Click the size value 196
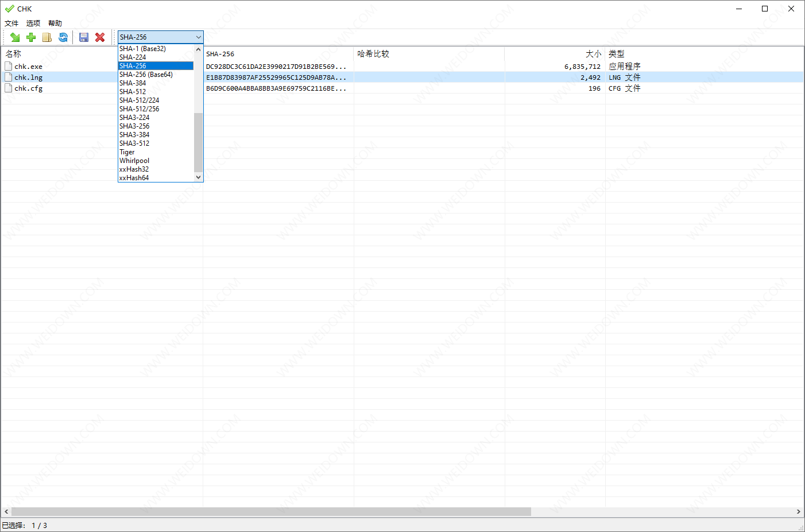The image size is (805, 532). click(594, 88)
